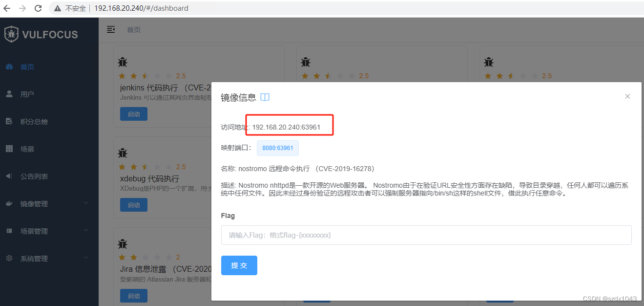
Task: Click the bug icon on jenkins card
Action: (x=123, y=62)
